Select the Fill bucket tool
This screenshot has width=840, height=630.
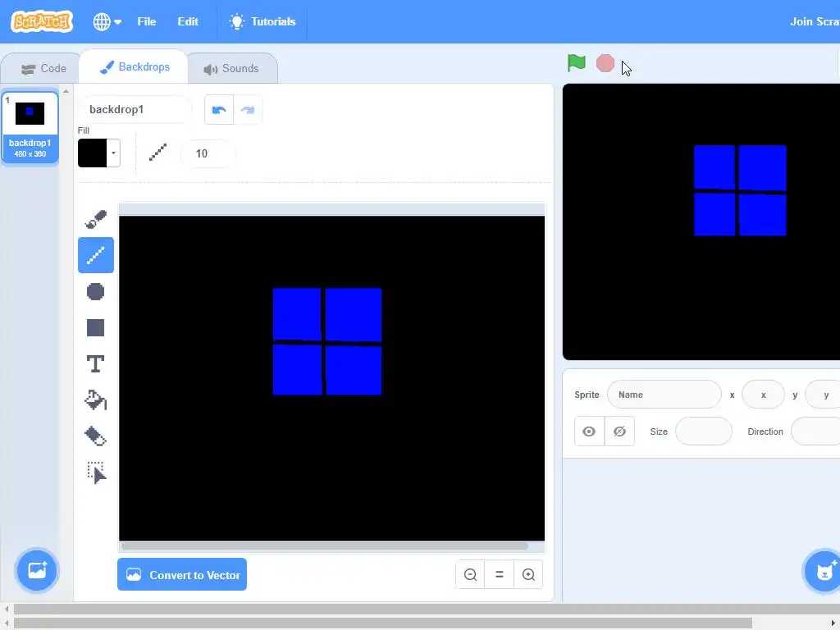point(96,400)
